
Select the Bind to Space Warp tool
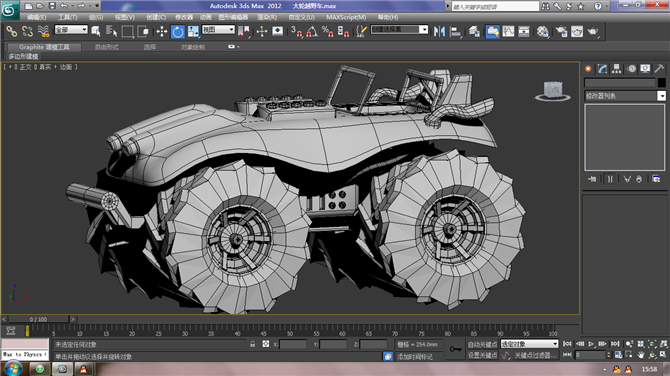pos(43,31)
